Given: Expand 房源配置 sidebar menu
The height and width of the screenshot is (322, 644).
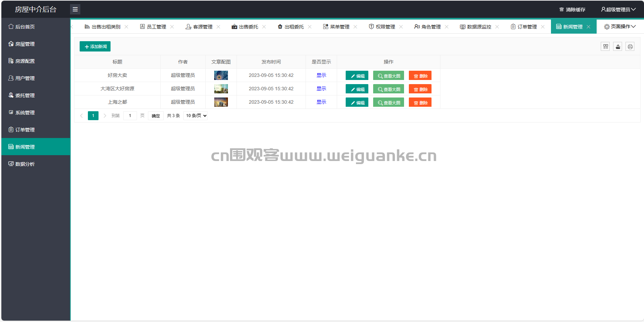Looking at the screenshot, I should pos(36,61).
